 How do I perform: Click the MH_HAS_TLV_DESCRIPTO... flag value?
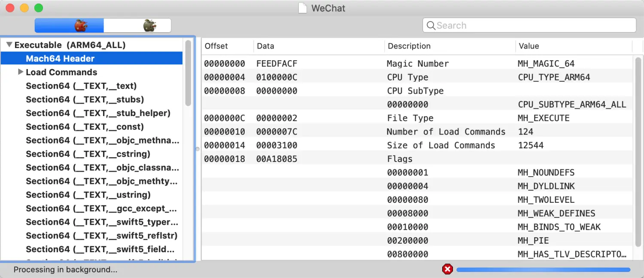tap(572, 254)
